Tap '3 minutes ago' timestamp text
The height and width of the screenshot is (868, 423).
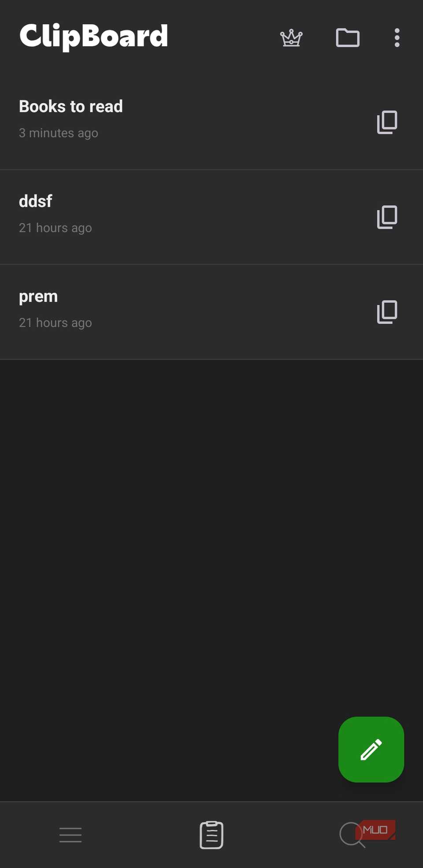tap(59, 133)
